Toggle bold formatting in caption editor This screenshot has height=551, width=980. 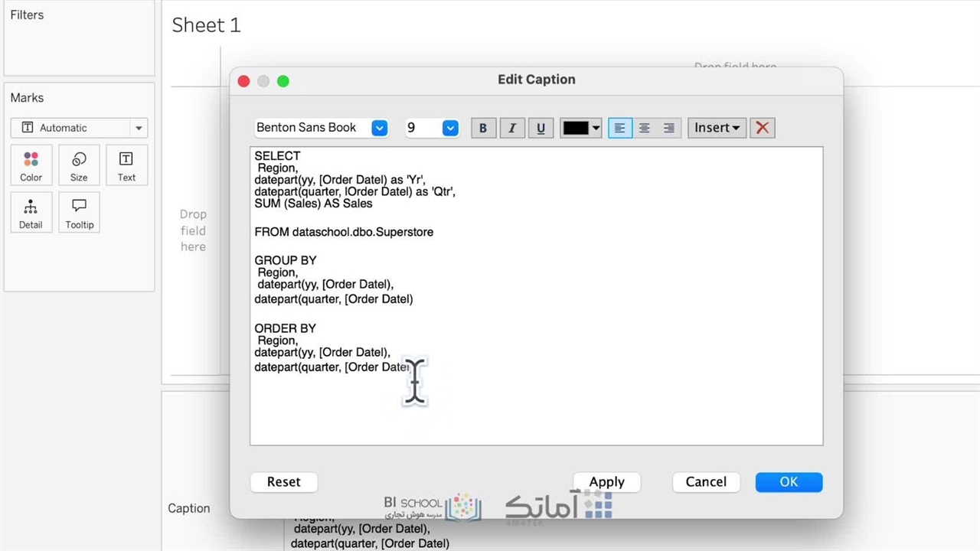point(482,128)
